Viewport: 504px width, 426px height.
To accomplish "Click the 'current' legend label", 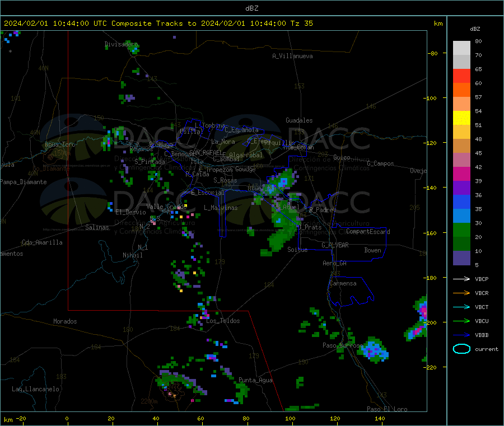I will tap(487, 349).
